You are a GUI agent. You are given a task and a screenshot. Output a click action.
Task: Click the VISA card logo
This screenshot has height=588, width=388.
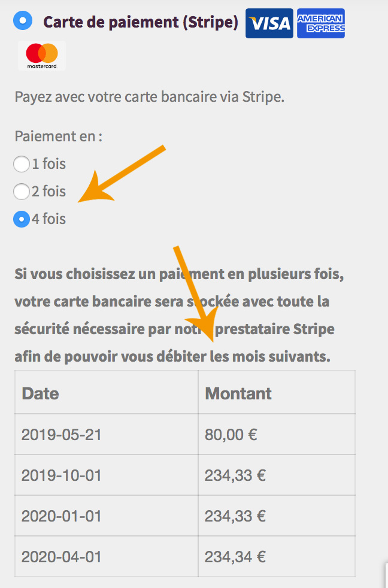tap(269, 23)
